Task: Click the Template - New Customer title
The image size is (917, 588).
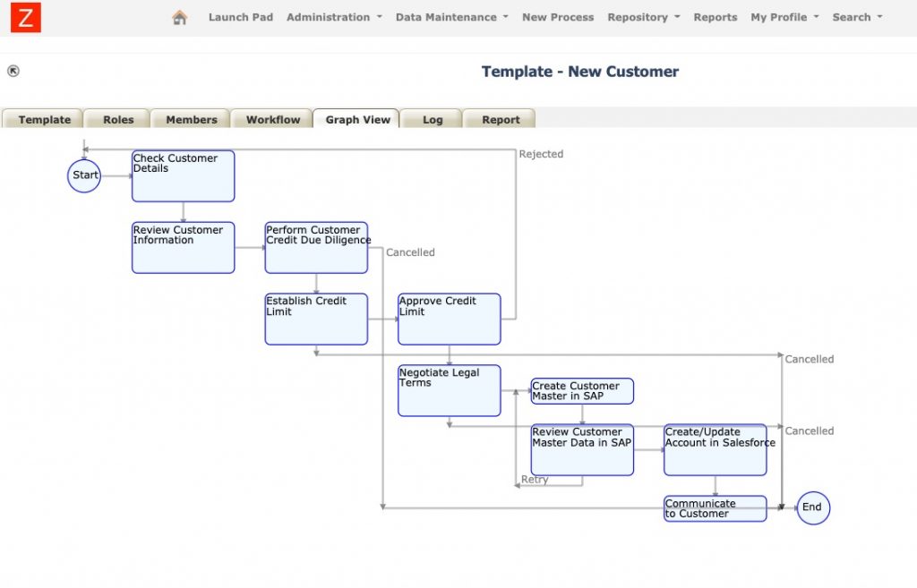Action: 579,72
